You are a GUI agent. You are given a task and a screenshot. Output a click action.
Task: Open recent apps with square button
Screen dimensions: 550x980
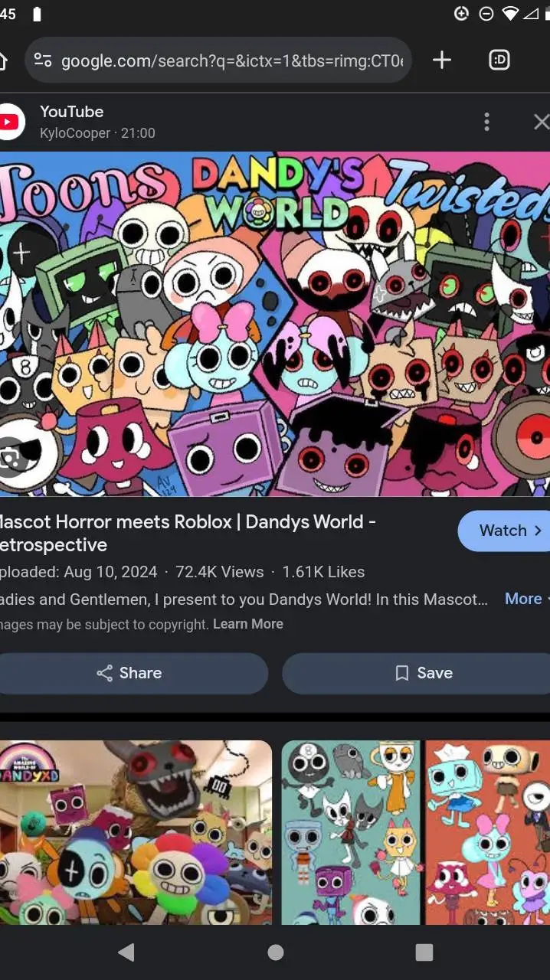coord(424,952)
